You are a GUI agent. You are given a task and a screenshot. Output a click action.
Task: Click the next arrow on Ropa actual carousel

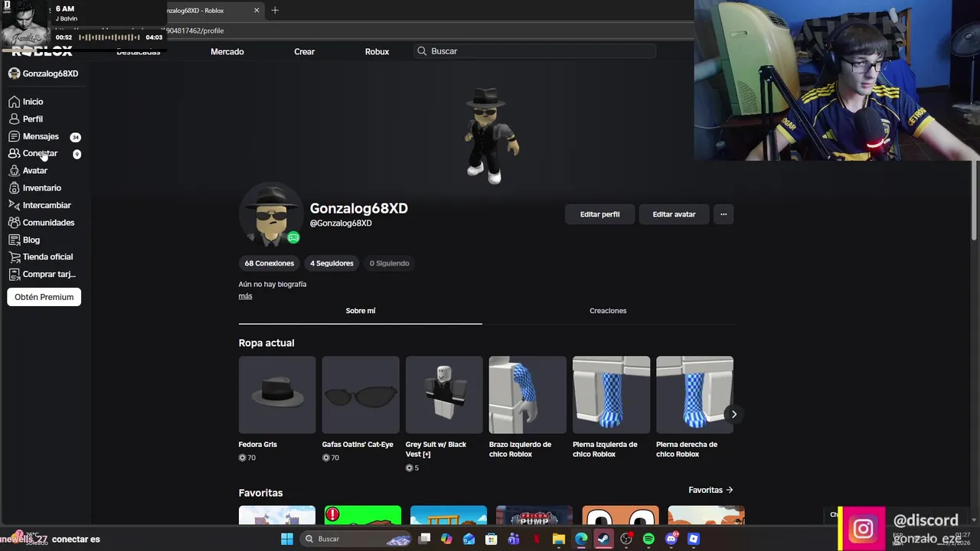733,414
